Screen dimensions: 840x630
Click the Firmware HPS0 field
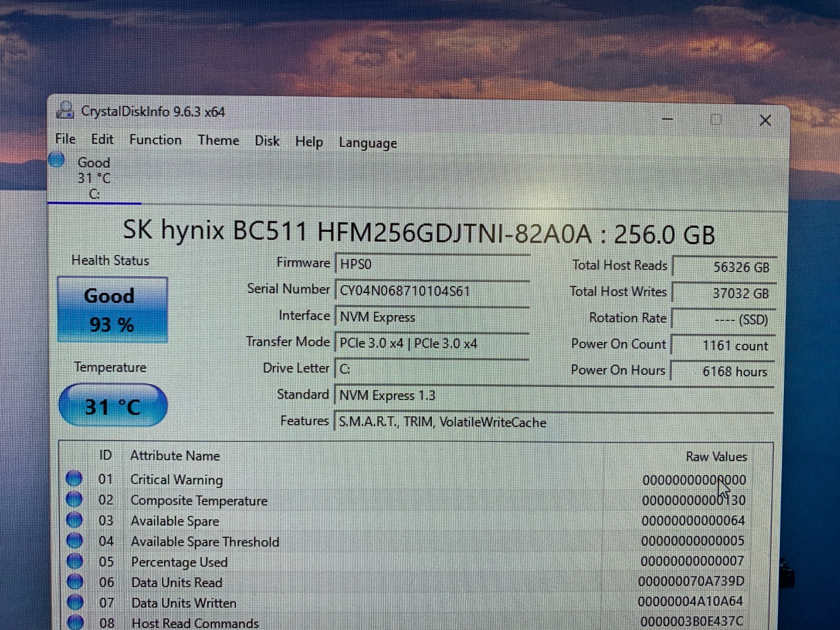pos(432,264)
